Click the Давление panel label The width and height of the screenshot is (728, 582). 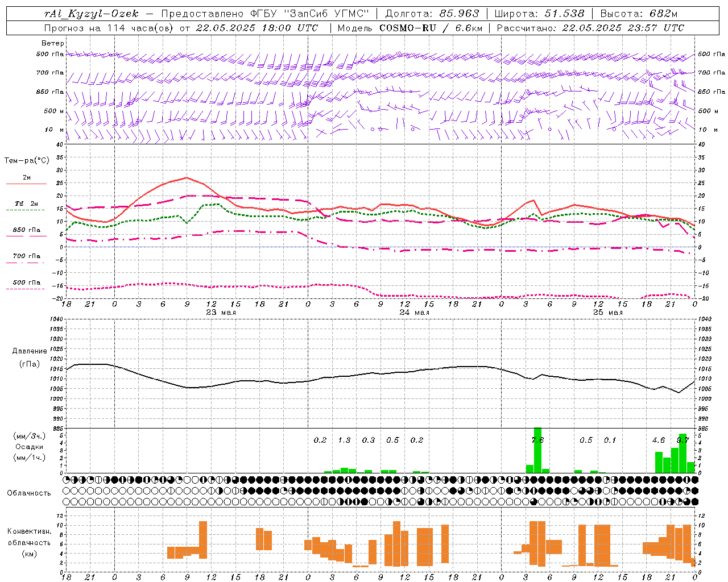pyautogui.click(x=30, y=351)
